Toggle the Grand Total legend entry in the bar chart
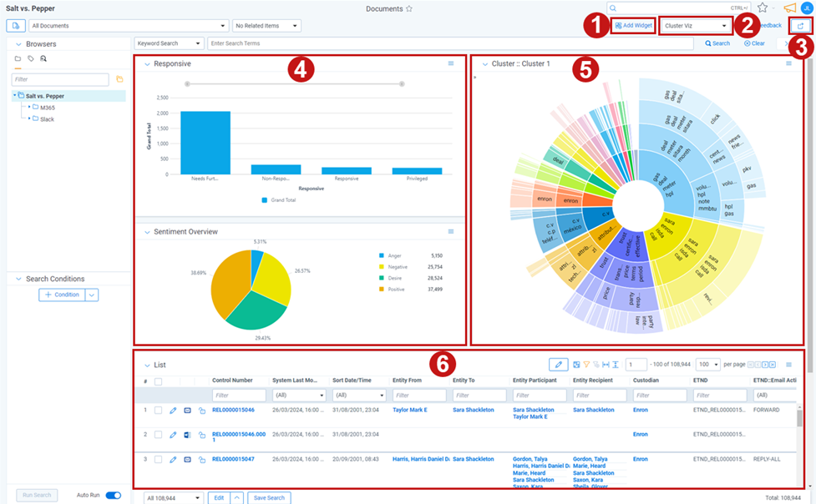816x504 pixels. [x=278, y=200]
